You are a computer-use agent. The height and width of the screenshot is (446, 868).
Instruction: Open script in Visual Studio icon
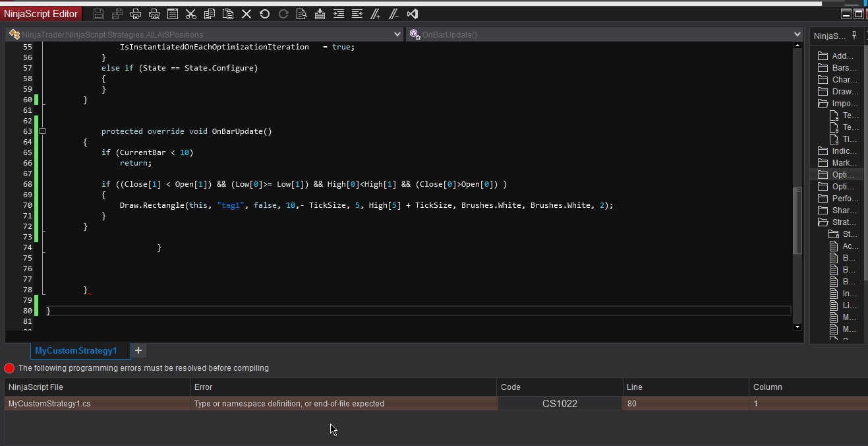click(x=412, y=14)
